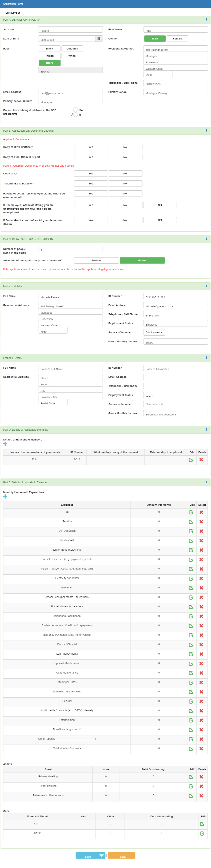Click the Back button
Viewport: 211px width, 868px height.
point(121,856)
